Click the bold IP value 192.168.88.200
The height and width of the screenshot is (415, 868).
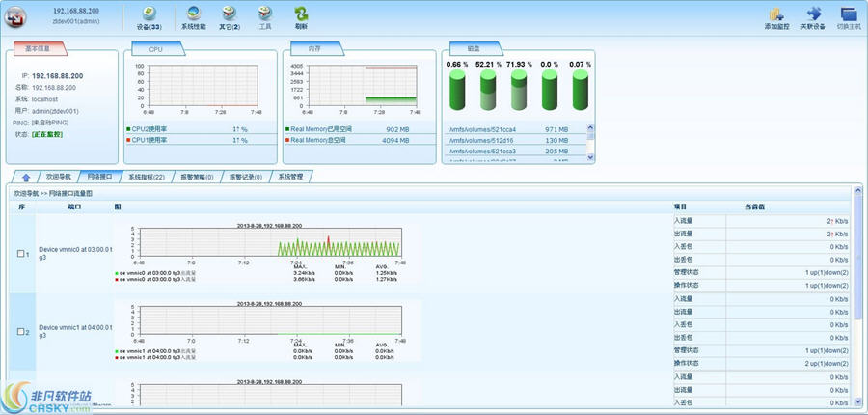pos(58,76)
